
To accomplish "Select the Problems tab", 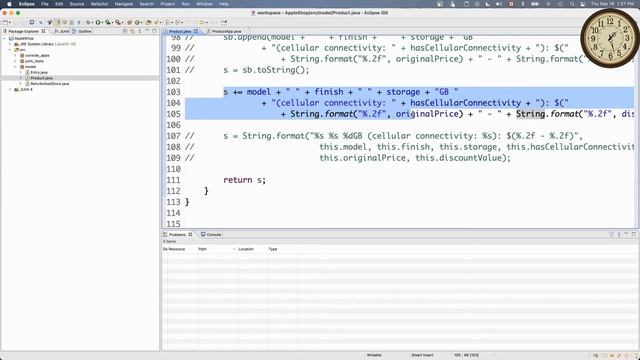I will tap(178, 235).
